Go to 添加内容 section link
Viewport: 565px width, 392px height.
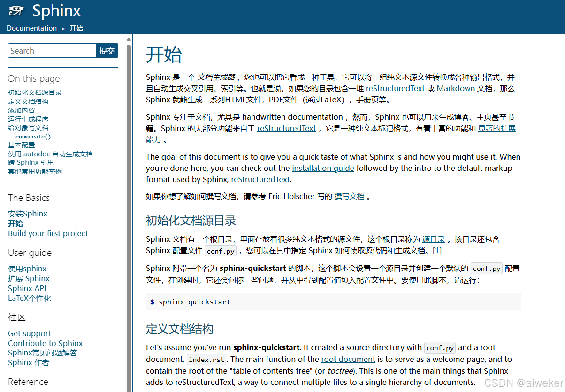tap(21, 110)
